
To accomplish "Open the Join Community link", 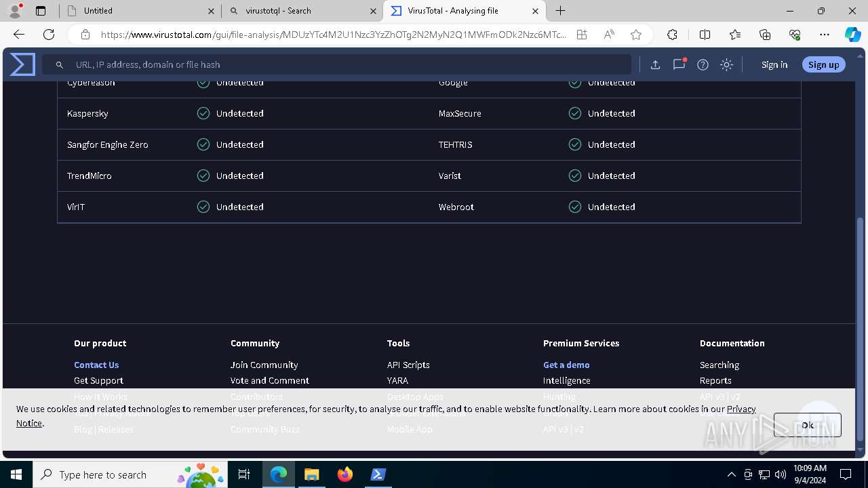I will pos(264,365).
